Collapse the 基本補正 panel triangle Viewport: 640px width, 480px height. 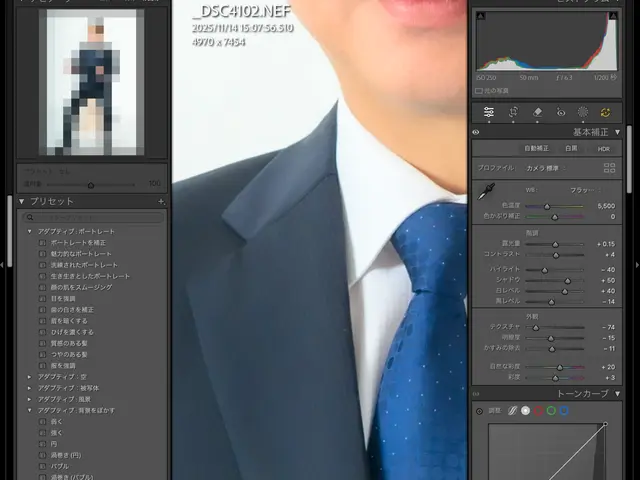(618, 132)
